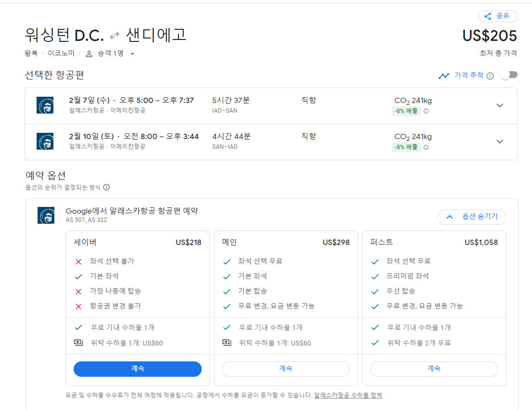Viewport: 532px width, 410px height.
Task: Click the passenger person icon
Action: (x=89, y=53)
